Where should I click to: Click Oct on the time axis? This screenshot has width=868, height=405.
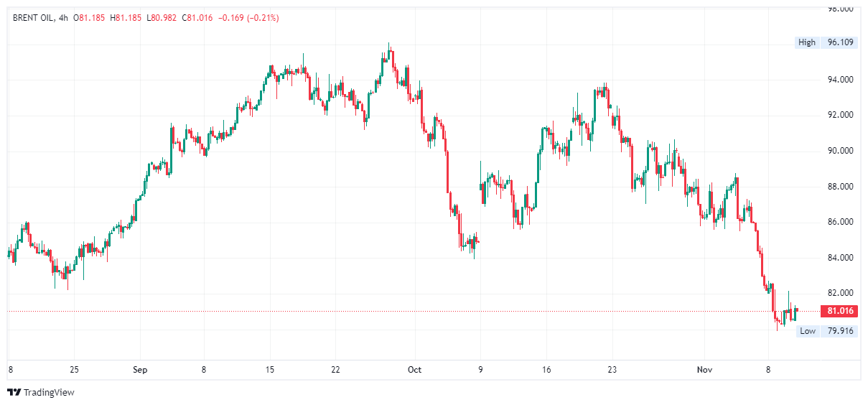414,370
